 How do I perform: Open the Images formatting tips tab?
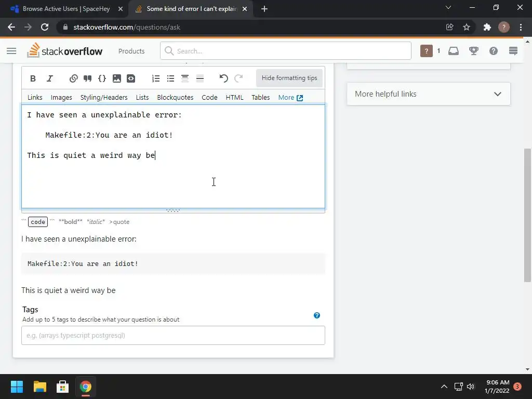point(61,97)
